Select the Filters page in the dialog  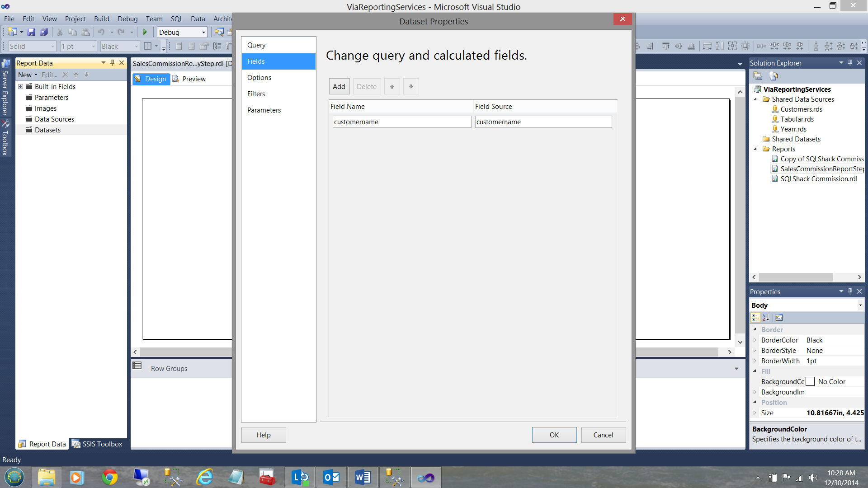[256, 94]
